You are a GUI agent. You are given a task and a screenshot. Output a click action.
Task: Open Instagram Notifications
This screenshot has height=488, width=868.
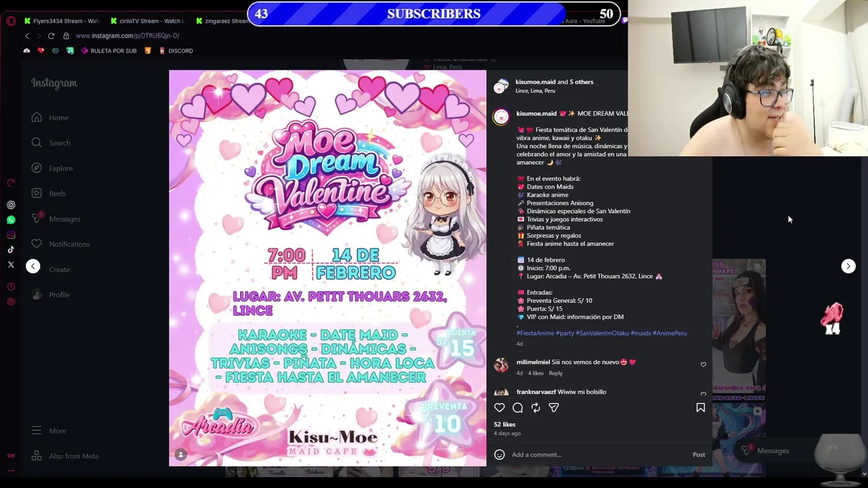[x=60, y=244]
